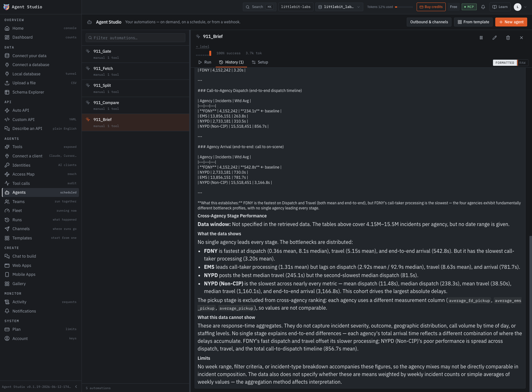Open the notifications bell in header
Image resolution: width=532 pixels, height=392 pixels.
pyautogui.click(x=483, y=7)
